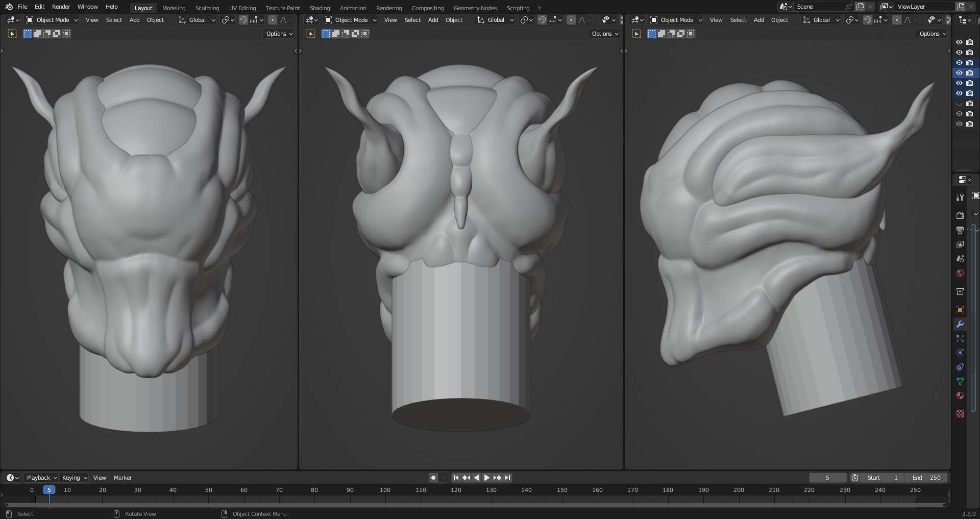Open the Modifier properties with wrench icon
The height and width of the screenshot is (519, 980).
click(960, 324)
